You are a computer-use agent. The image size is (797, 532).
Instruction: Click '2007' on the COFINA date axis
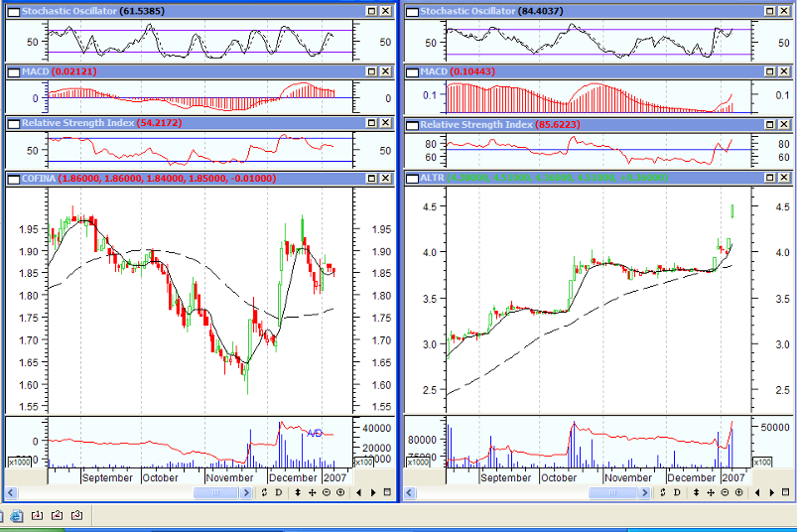[x=334, y=477]
